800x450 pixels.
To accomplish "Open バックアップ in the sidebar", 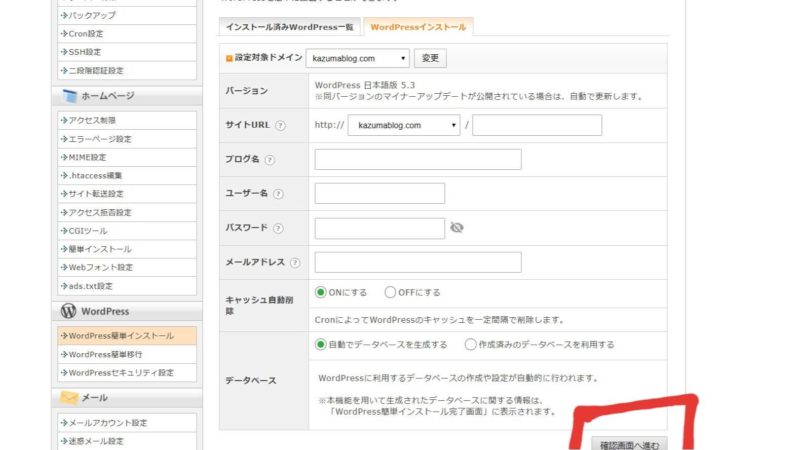I will coord(127,15).
